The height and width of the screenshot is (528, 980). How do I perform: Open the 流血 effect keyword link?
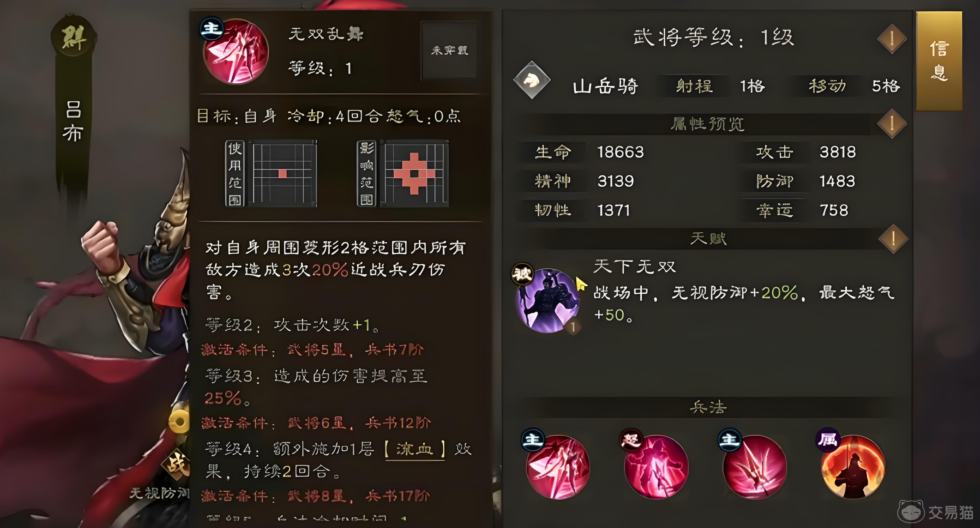pos(415,449)
